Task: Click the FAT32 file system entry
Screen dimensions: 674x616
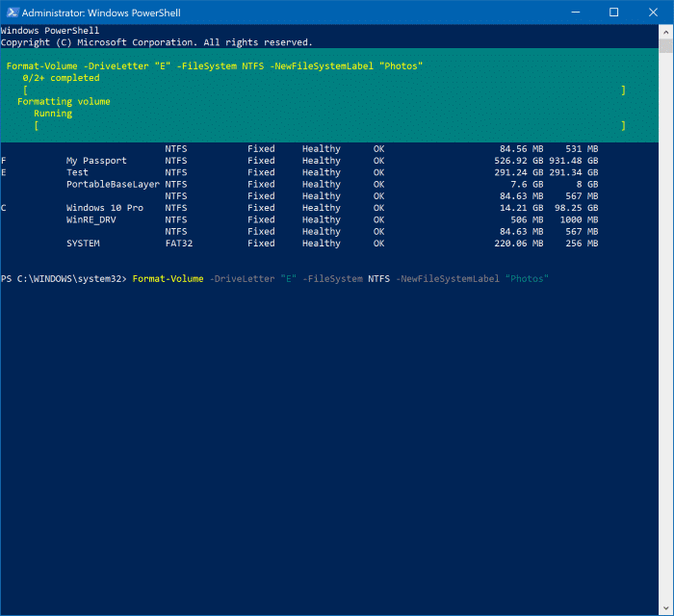Action: pyautogui.click(x=179, y=244)
